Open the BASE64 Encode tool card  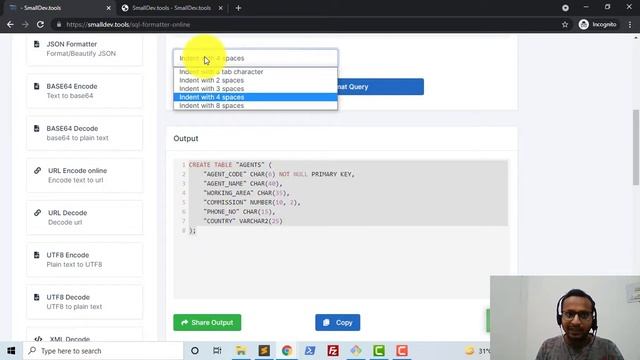coord(84,91)
